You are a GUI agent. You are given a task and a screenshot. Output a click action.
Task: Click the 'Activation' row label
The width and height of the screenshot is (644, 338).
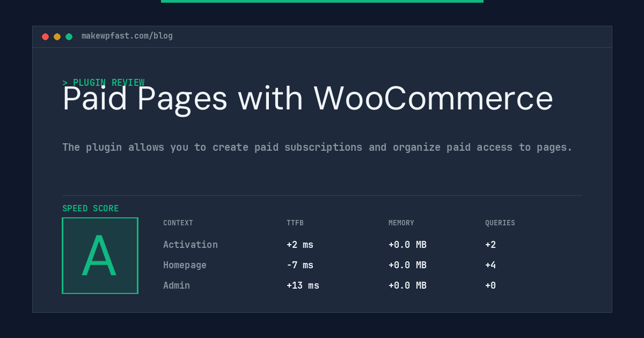point(191,245)
